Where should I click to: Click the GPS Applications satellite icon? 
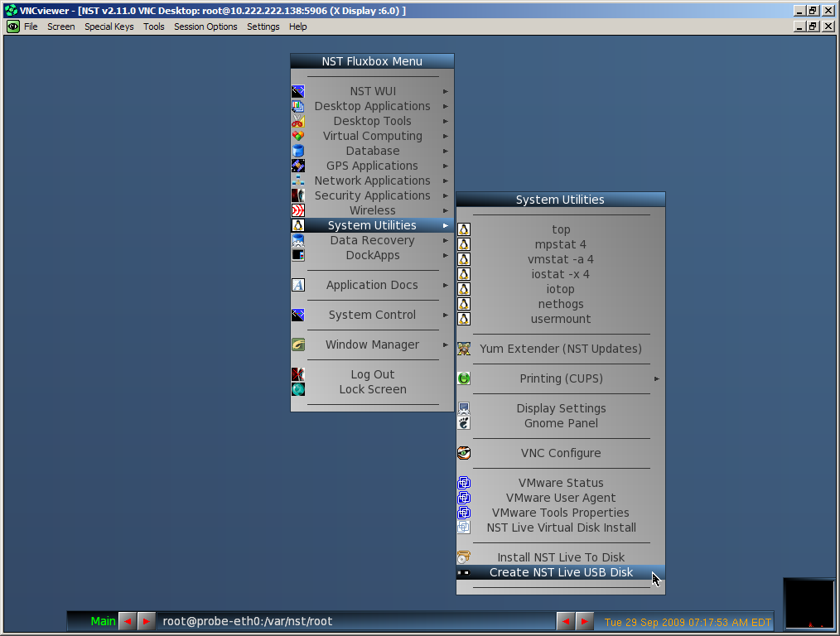pos(298,166)
